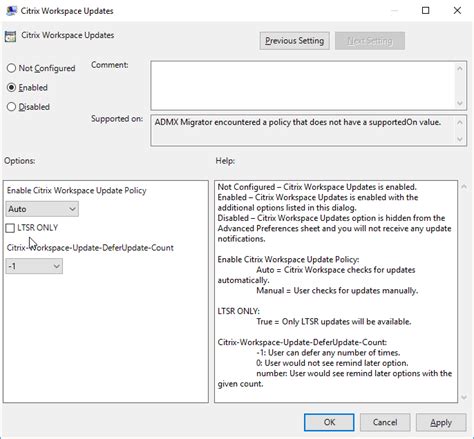Click the Previous Setting button
Image resolution: width=474 pixels, height=439 pixels.
(x=295, y=41)
